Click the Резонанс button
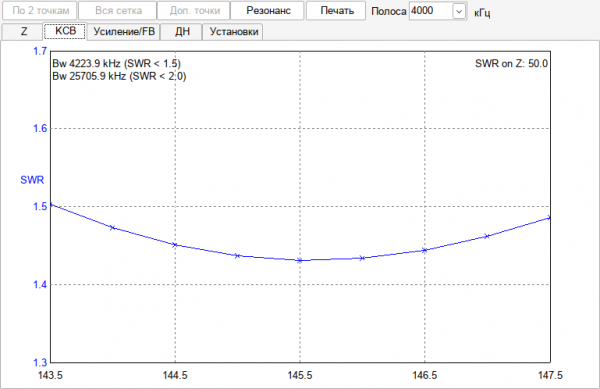The image size is (600, 389). point(267,11)
